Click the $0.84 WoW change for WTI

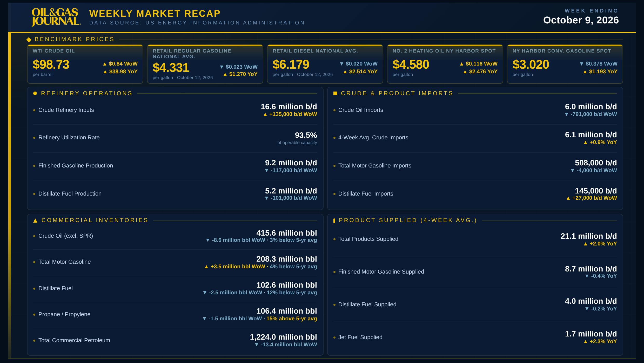click(x=120, y=64)
